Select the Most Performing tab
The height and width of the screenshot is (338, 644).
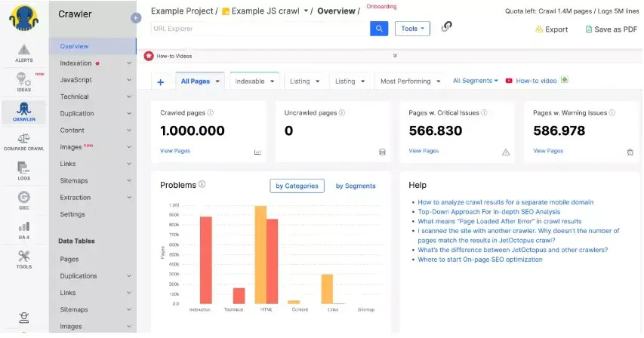point(411,81)
